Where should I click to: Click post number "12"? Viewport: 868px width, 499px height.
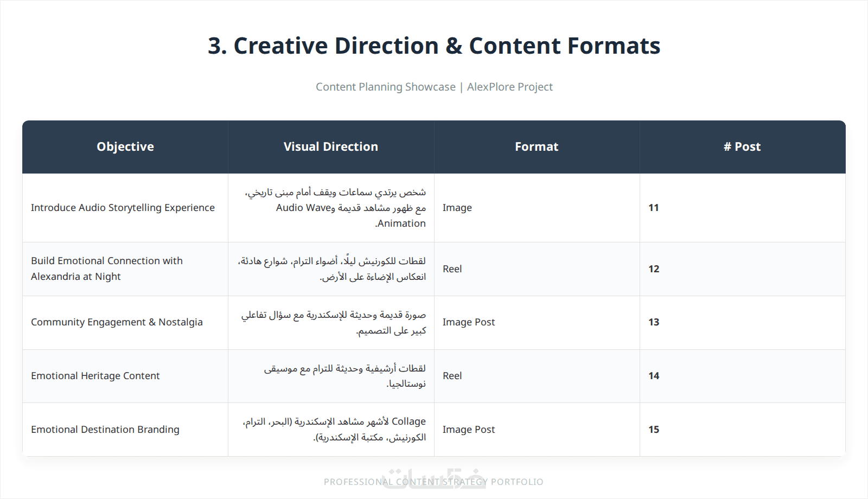[x=654, y=269]
